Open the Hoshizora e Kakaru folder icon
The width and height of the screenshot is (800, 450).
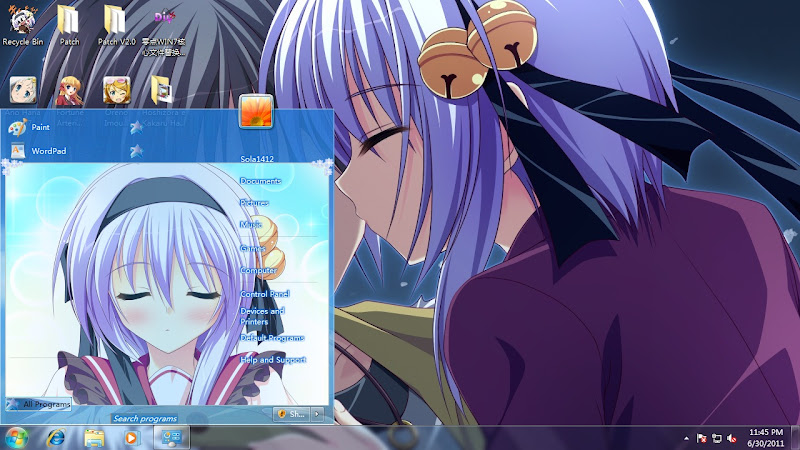162,89
